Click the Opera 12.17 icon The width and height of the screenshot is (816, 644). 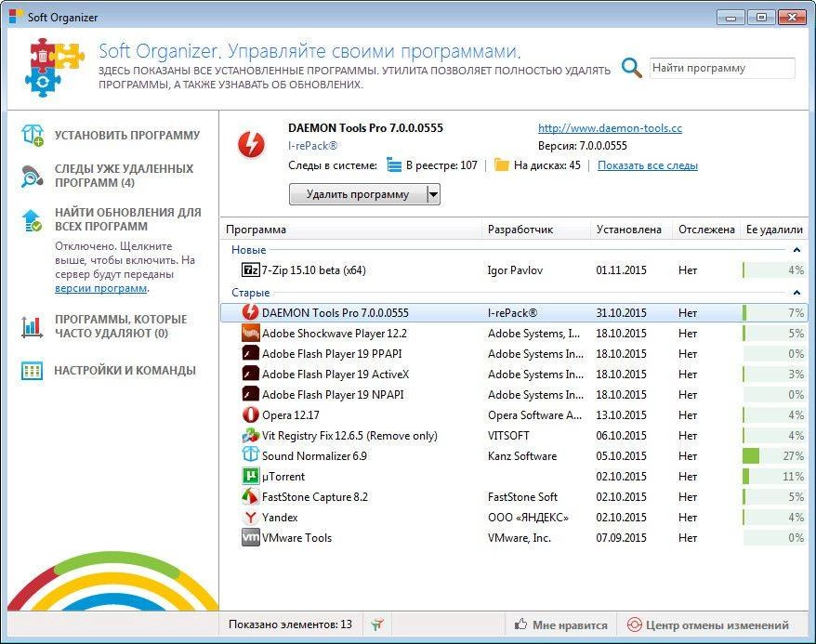coord(250,414)
